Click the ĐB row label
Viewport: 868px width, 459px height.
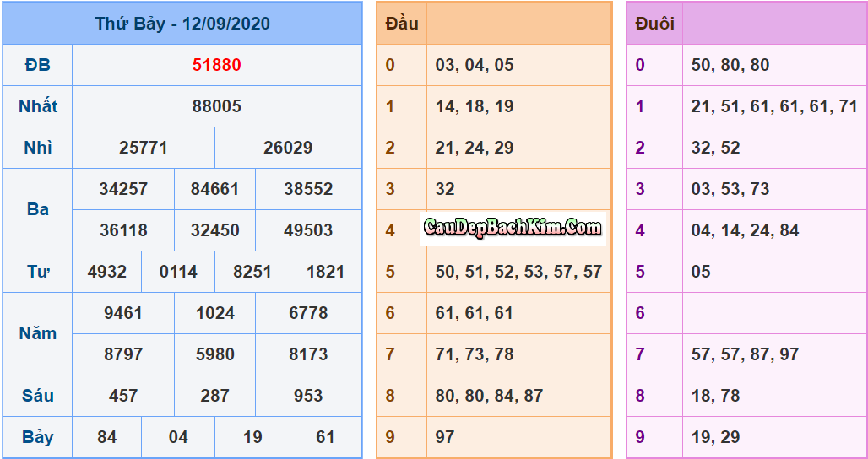pyautogui.click(x=38, y=65)
